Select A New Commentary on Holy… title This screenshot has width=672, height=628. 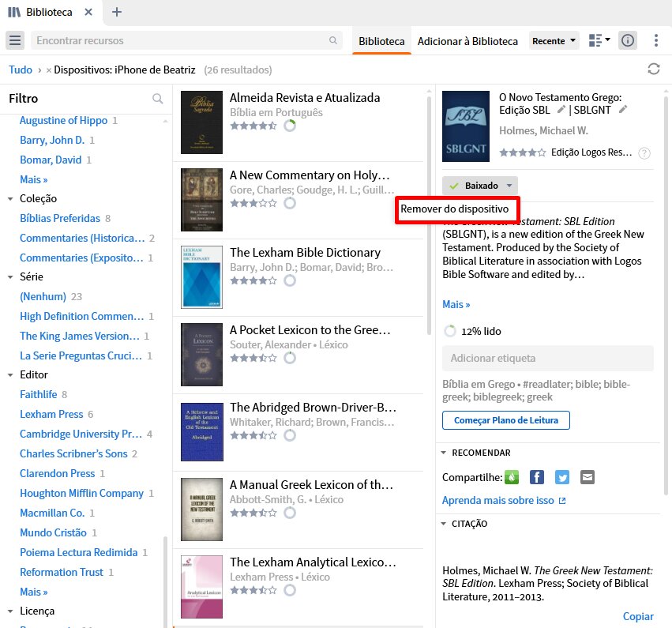[x=310, y=175]
